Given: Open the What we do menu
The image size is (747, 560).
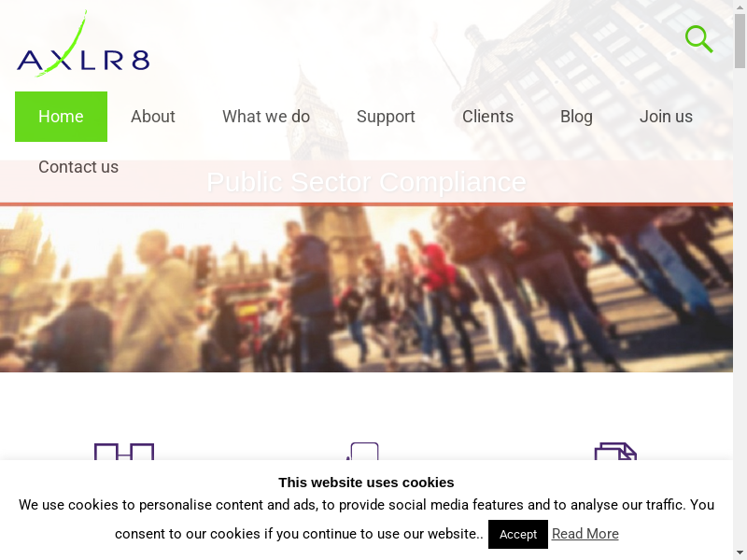Looking at the screenshot, I should [266, 117].
